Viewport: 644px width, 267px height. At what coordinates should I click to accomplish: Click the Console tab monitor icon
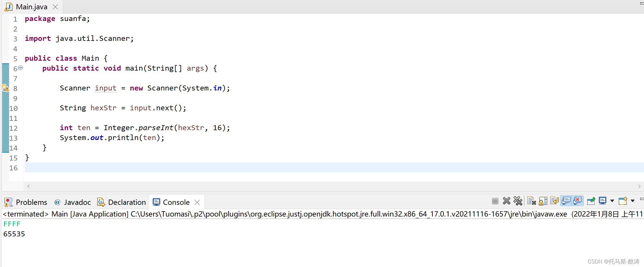point(156,202)
